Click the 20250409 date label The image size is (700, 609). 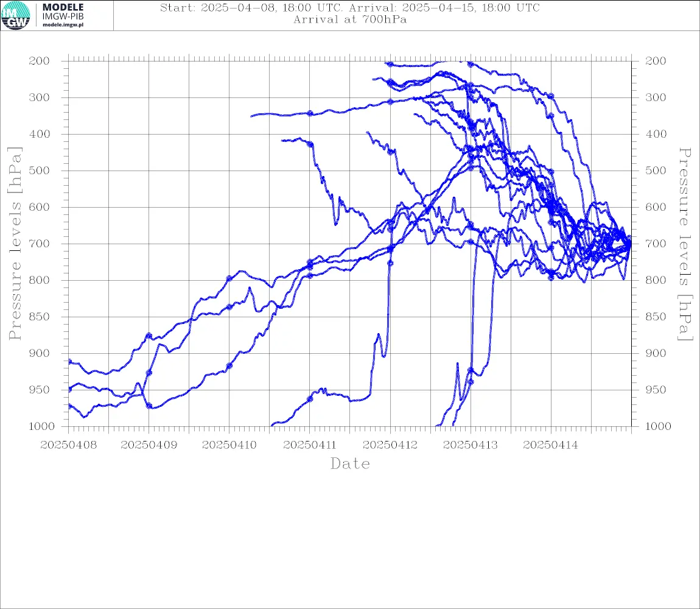click(x=149, y=445)
